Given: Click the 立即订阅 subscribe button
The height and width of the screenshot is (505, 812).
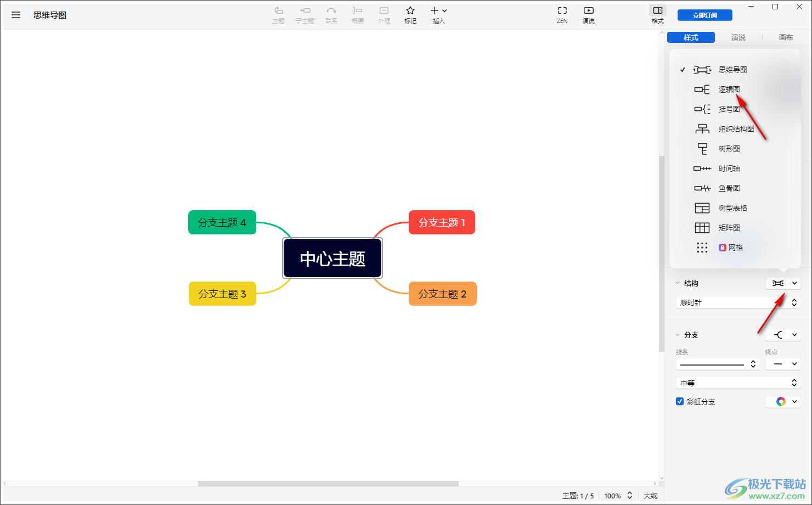Looking at the screenshot, I should (x=705, y=15).
